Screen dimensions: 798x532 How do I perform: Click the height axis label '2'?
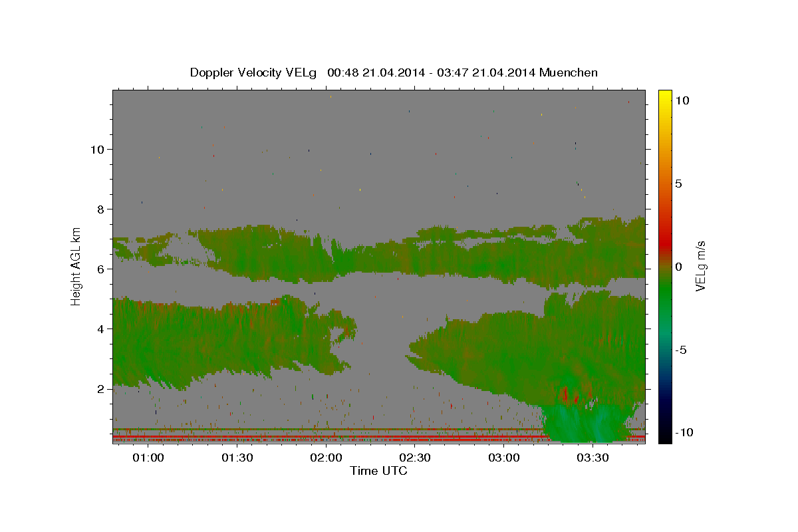tap(100, 388)
